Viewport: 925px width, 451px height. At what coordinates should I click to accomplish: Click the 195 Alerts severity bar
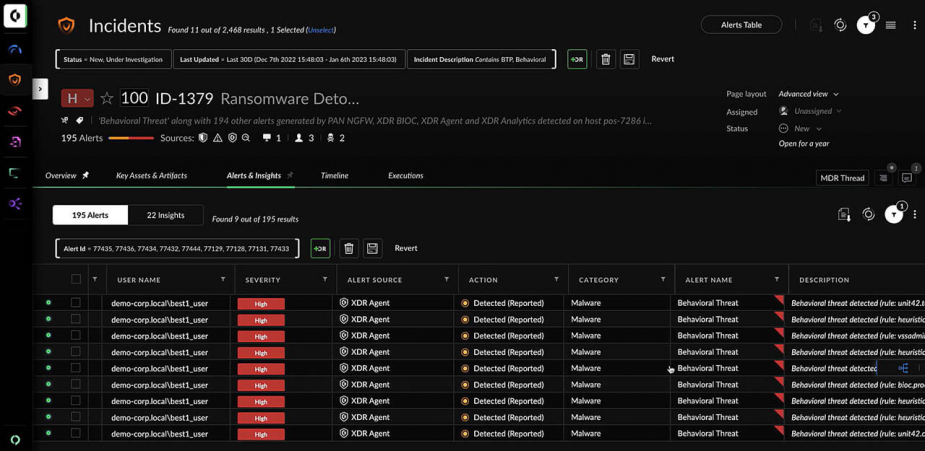tap(131, 139)
